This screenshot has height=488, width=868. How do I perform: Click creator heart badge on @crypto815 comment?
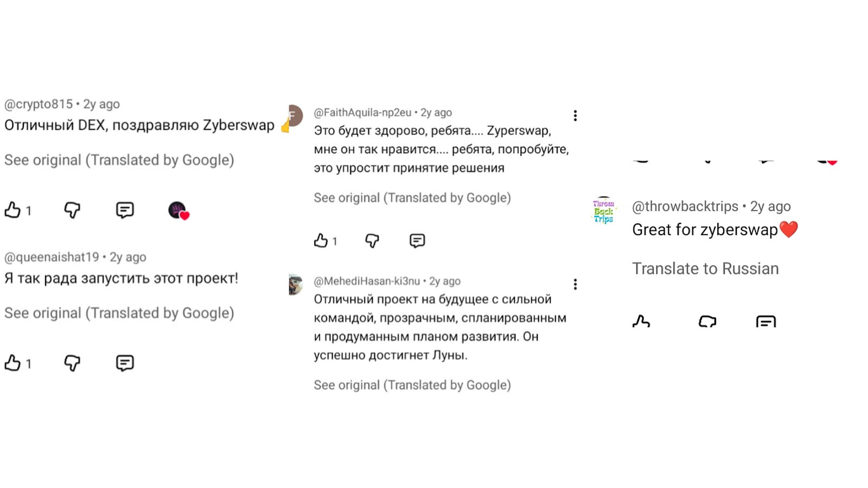(178, 210)
